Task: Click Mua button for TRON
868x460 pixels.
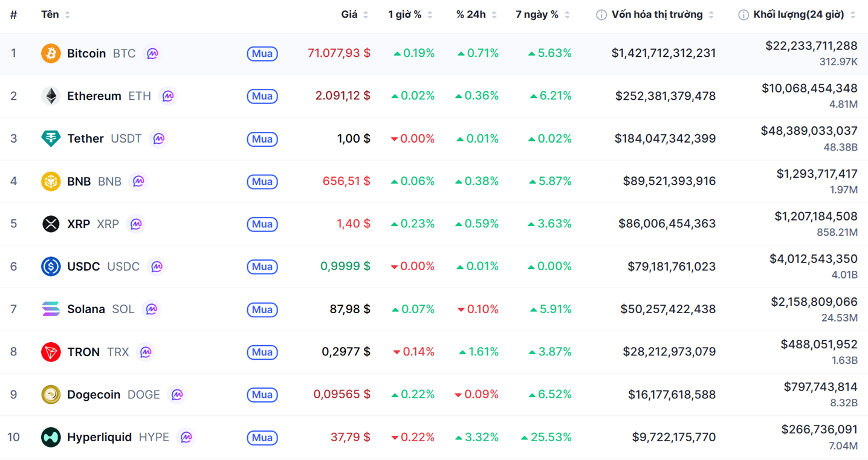Action: [262, 352]
